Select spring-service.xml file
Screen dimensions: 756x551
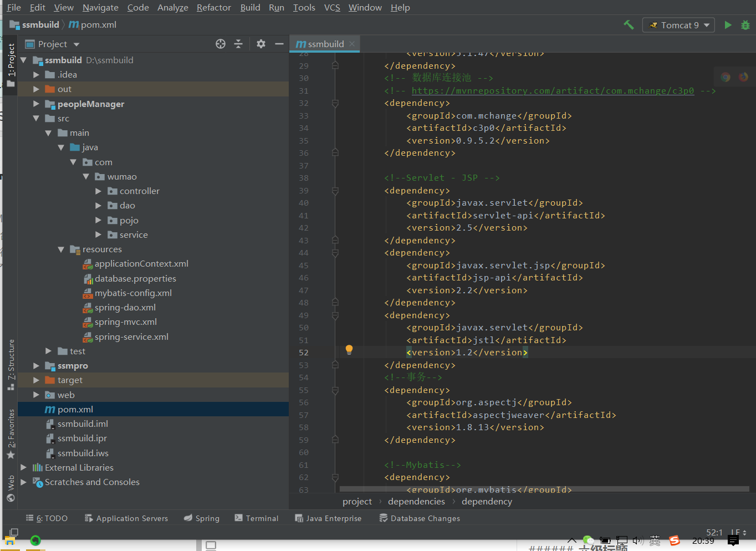pos(131,336)
